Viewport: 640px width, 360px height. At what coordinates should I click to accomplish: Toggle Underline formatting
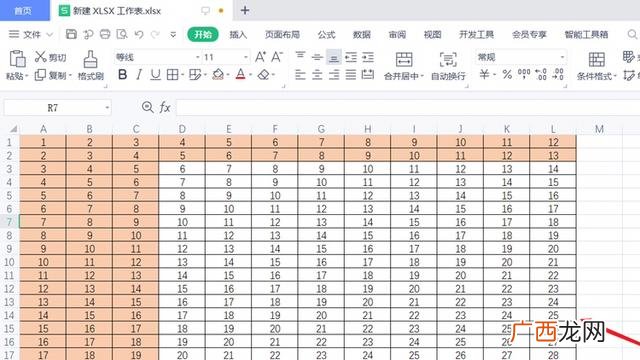click(156, 75)
